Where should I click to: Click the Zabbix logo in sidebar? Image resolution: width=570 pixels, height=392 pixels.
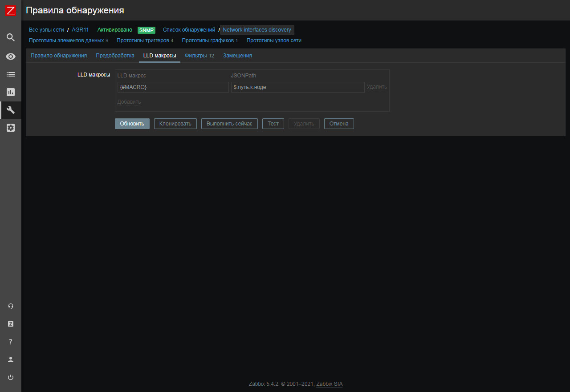tap(11, 11)
